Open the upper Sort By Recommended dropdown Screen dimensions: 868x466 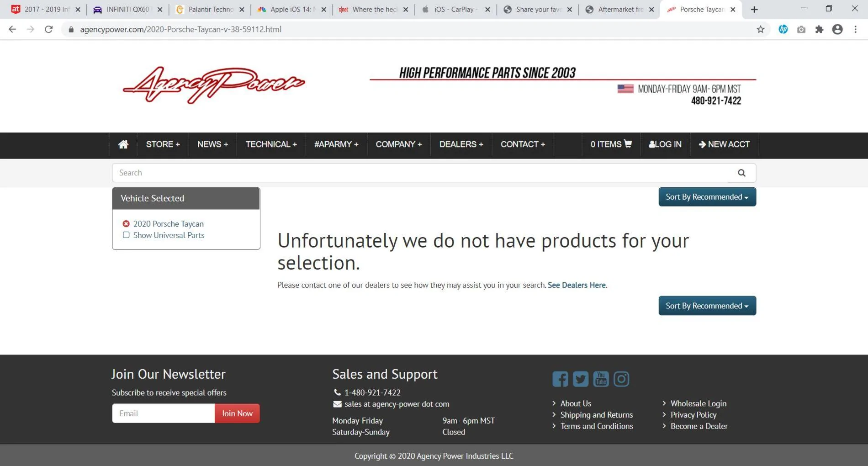707,197
